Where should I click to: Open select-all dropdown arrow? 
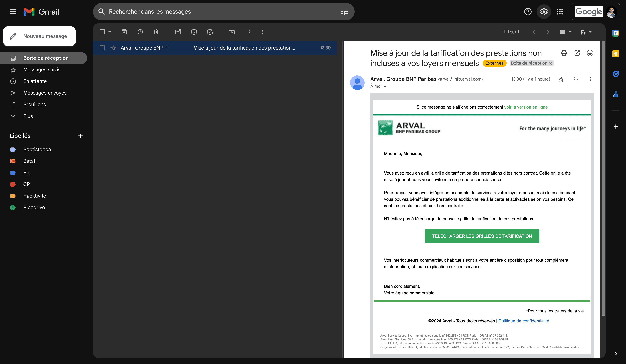(x=110, y=32)
